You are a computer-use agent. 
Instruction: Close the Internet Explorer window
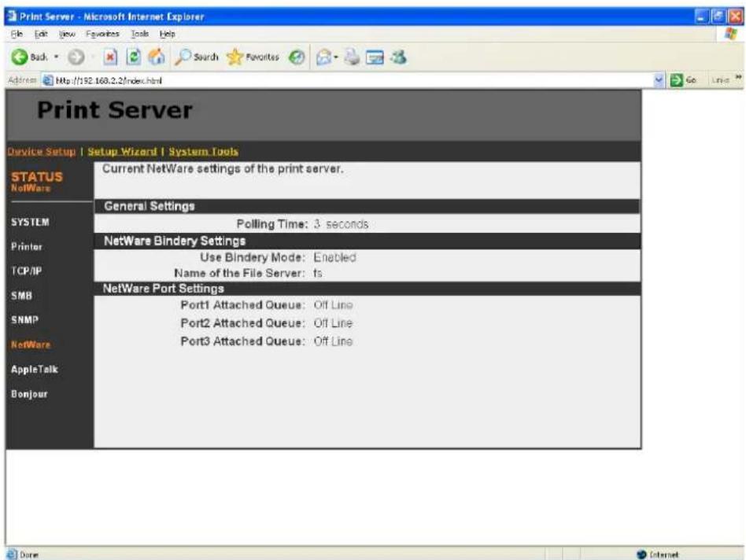pos(735,17)
